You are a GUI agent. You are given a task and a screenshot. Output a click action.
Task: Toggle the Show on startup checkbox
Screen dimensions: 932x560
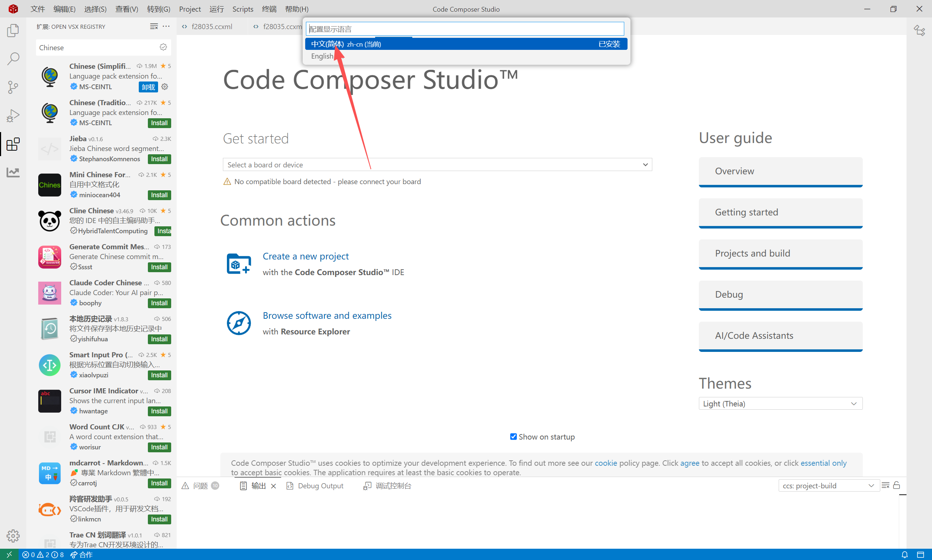pos(513,437)
